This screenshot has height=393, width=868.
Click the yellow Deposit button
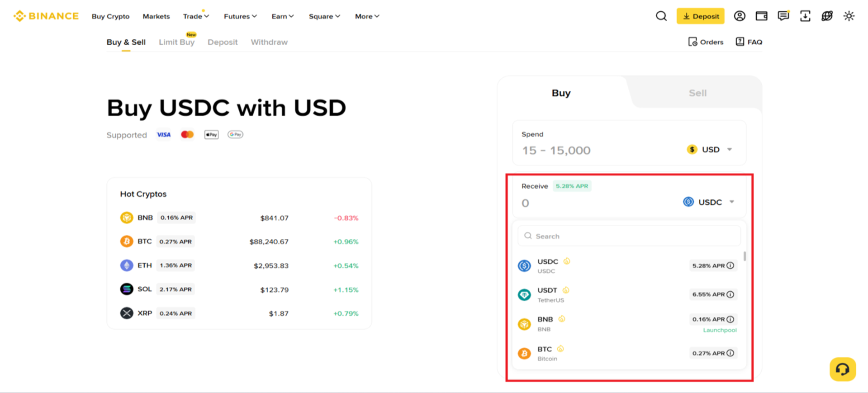[x=701, y=16]
